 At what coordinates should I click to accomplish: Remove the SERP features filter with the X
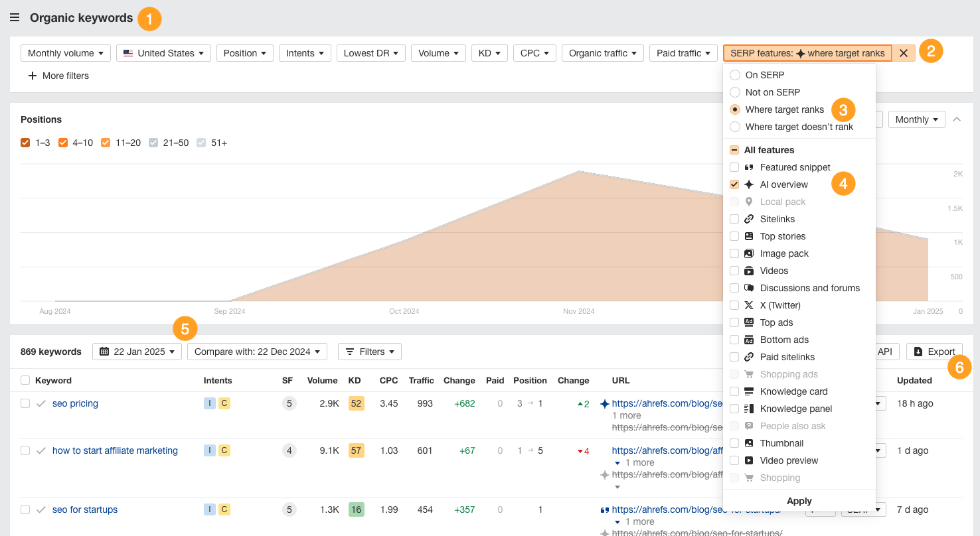[x=903, y=52]
